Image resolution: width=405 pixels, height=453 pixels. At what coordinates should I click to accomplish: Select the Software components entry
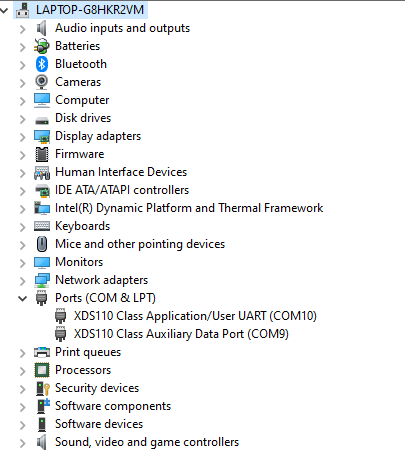(113, 406)
